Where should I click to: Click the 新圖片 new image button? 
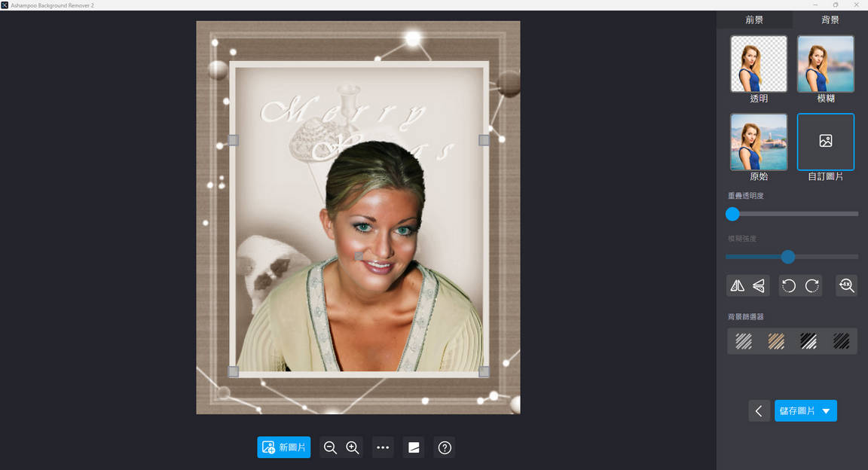point(284,447)
